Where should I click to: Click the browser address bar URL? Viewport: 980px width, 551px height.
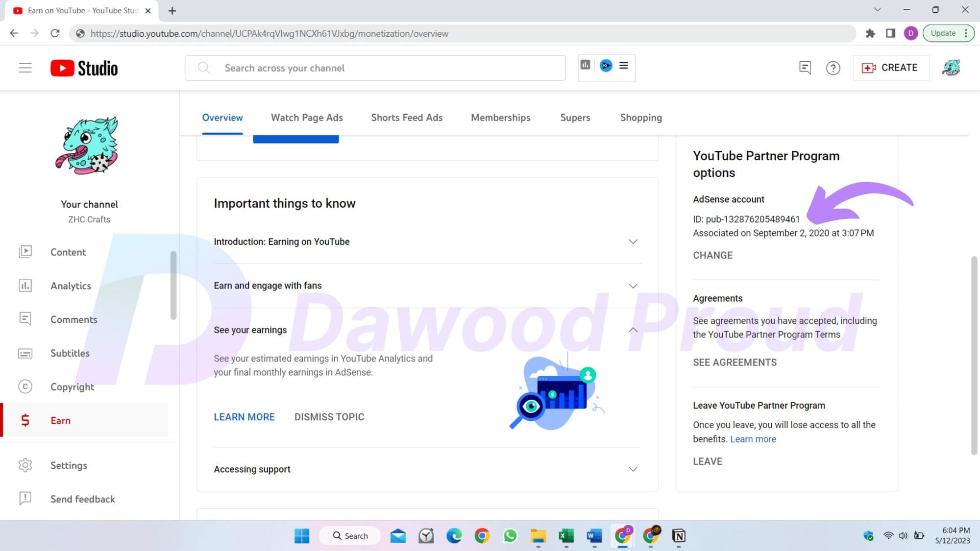(x=269, y=33)
